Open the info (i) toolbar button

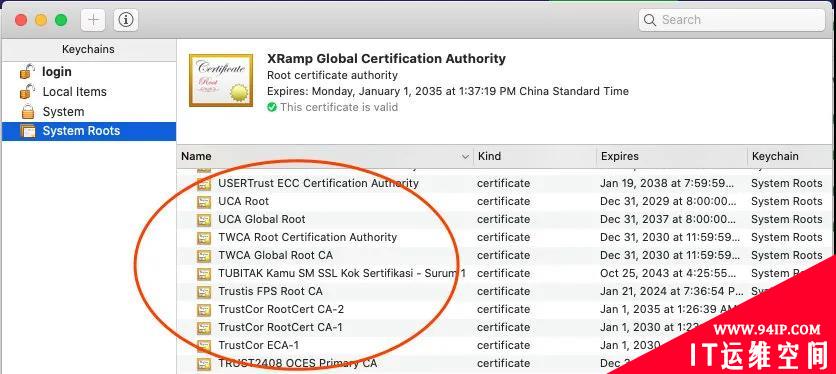pyautogui.click(x=126, y=20)
